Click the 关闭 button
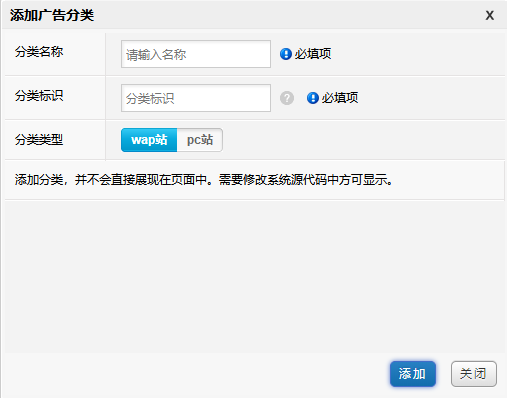Image resolution: width=507 pixels, height=398 pixels. click(x=474, y=374)
